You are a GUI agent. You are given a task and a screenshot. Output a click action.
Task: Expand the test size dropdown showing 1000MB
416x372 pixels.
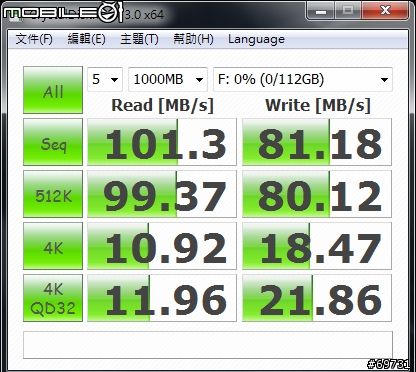click(168, 79)
